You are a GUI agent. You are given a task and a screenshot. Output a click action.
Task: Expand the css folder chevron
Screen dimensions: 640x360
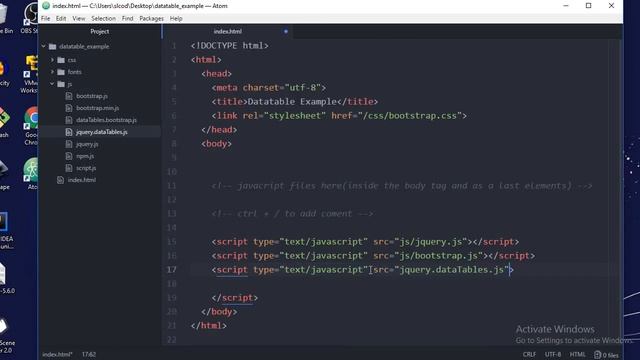pyautogui.click(x=52, y=60)
